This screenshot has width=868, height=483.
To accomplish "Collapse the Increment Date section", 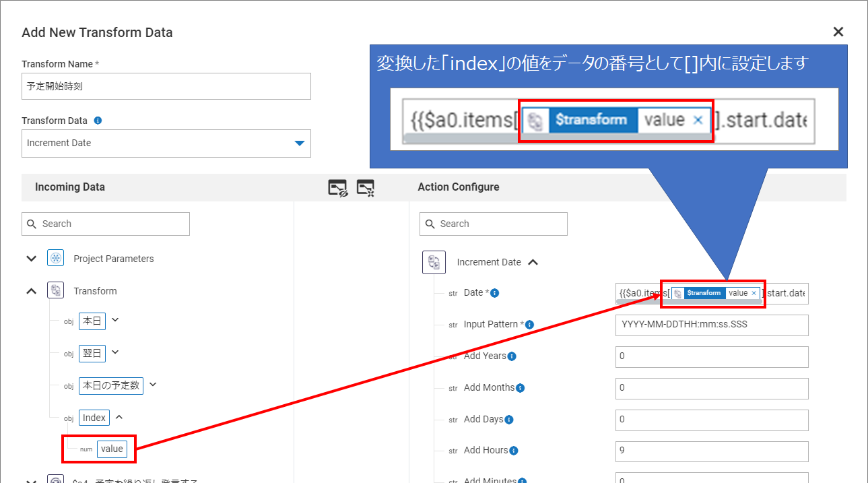I will point(533,262).
